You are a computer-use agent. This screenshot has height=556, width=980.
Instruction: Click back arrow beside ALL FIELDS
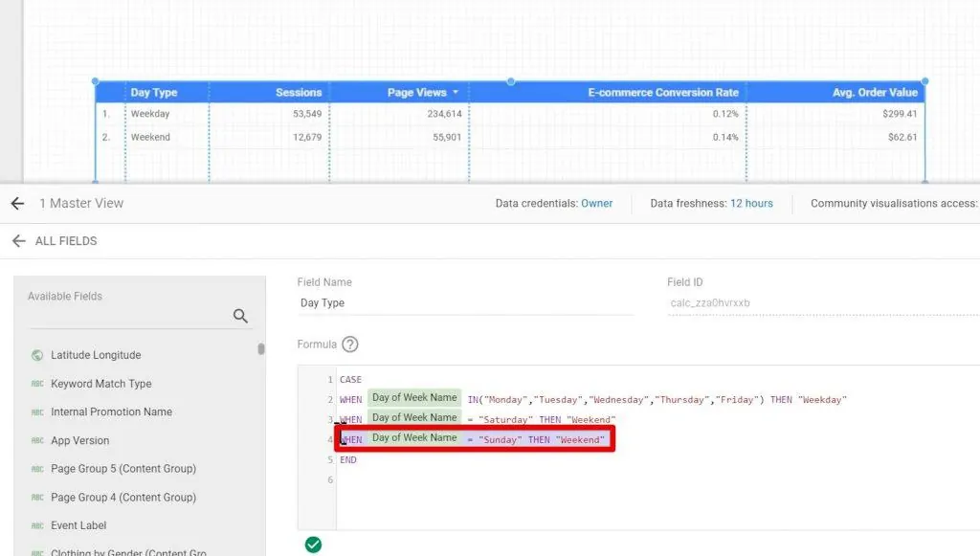(x=18, y=241)
